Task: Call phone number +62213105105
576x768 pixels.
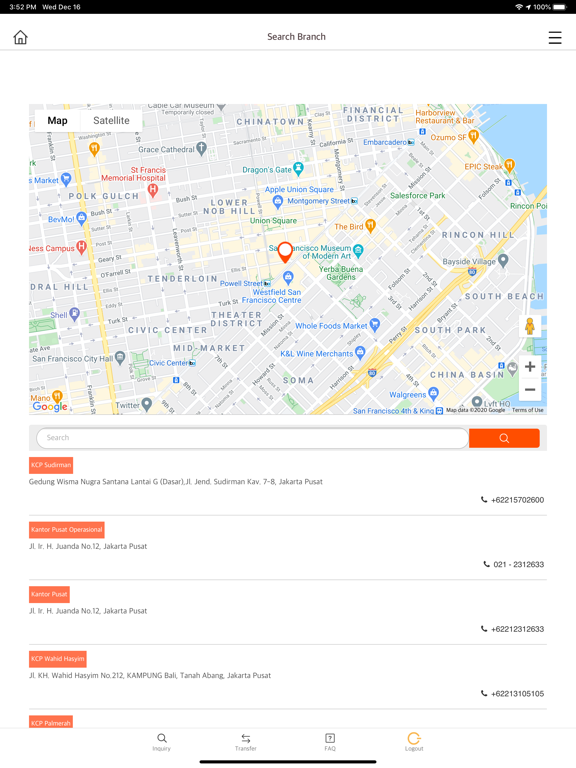Action: pos(512,694)
